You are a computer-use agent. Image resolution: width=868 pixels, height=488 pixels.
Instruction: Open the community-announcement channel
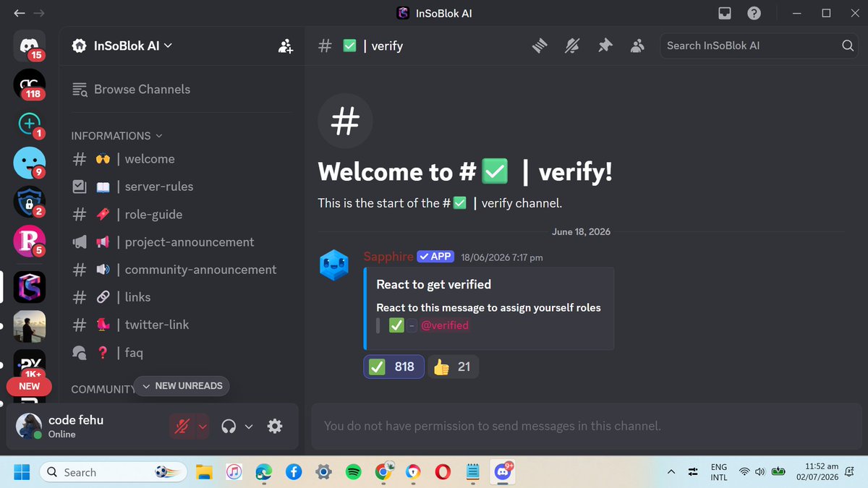[181, 270]
